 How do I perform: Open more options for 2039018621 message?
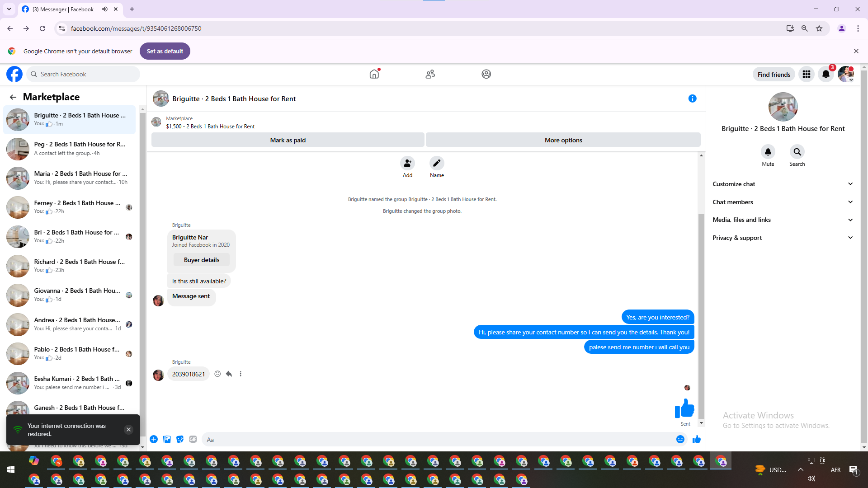coord(241,374)
